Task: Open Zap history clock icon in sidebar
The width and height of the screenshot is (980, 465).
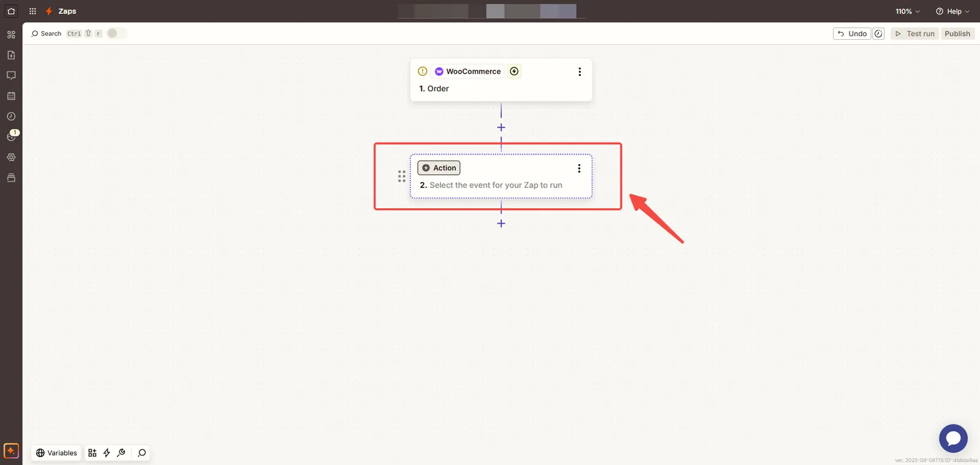Action: coord(11,116)
